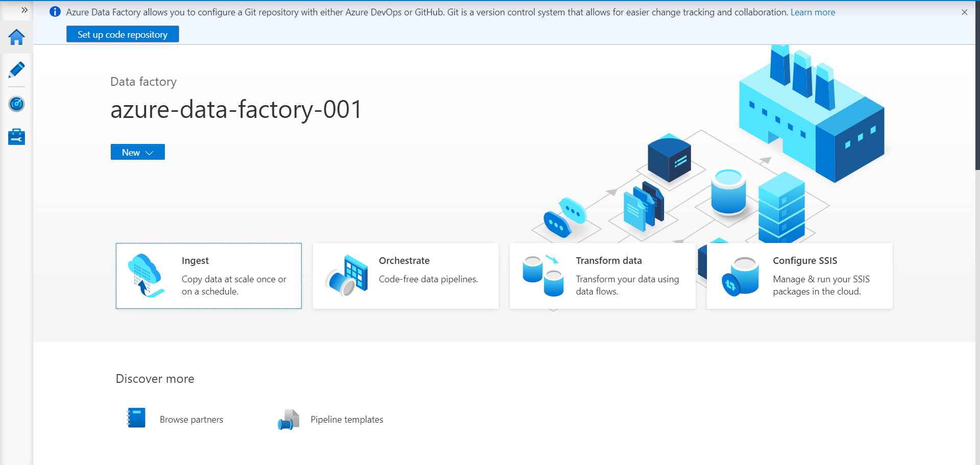The image size is (980, 465).
Task: Open the Transform data card
Action: (603, 276)
